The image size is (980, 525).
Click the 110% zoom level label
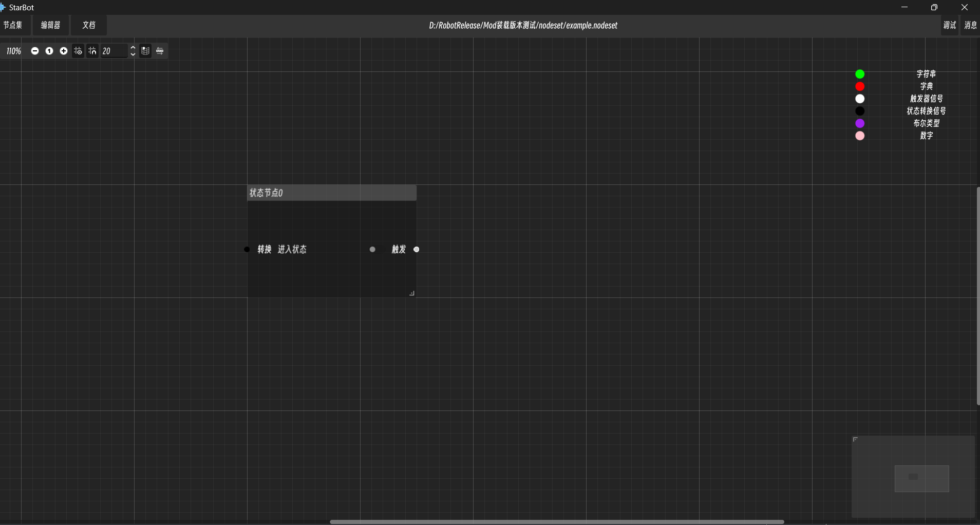pos(13,51)
